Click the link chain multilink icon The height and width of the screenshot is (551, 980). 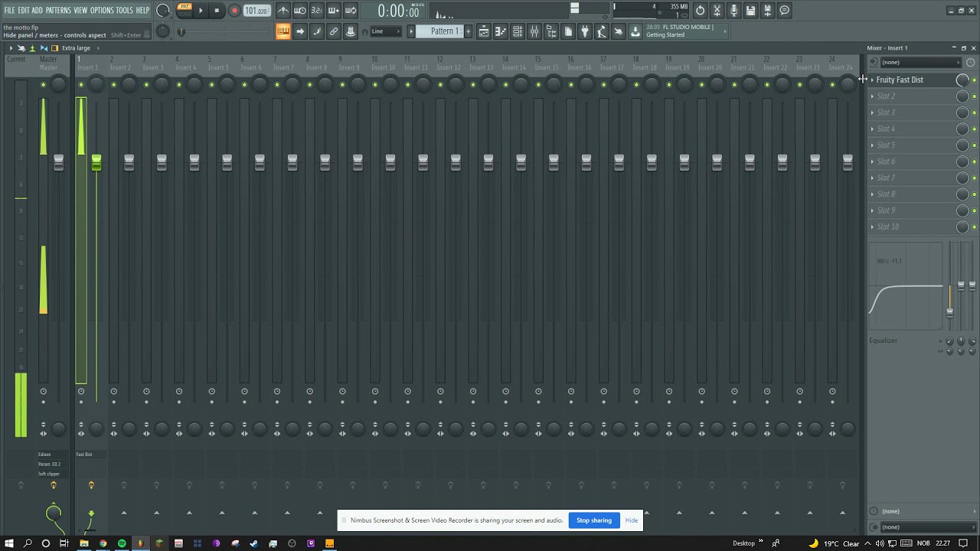coord(334,31)
